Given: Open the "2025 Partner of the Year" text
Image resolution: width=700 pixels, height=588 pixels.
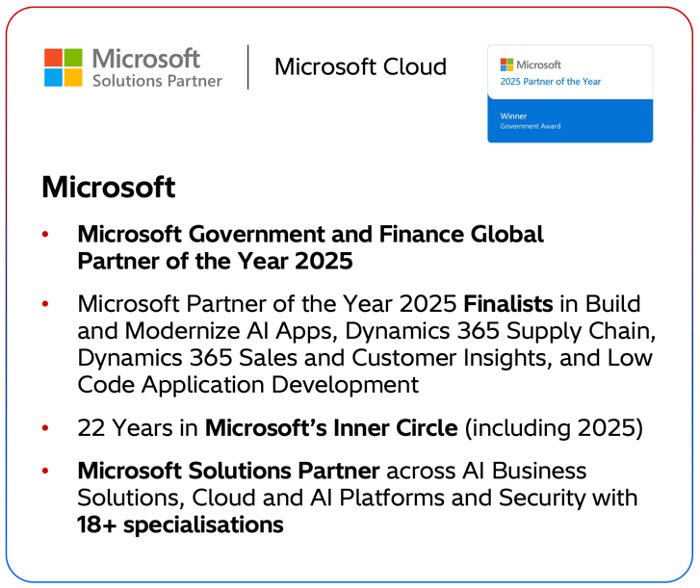Looking at the screenshot, I should 550,82.
